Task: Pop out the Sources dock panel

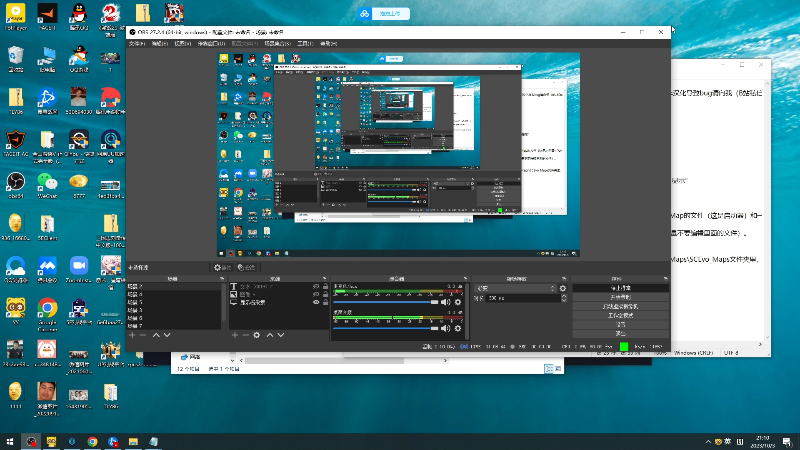Action: click(324, 279)
